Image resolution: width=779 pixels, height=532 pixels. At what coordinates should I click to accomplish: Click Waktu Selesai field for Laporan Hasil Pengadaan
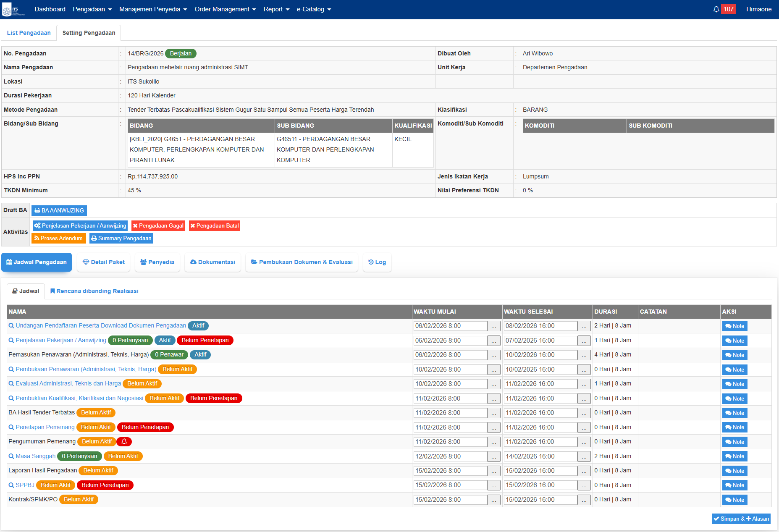[x=540, y=471]
